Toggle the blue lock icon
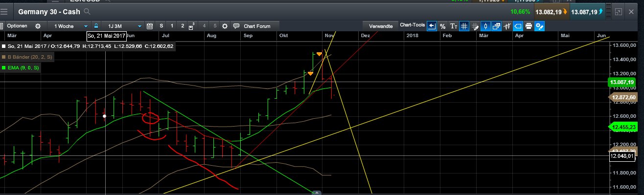The height and width of the screenshot is (195, 644). [x=96, y=26]
